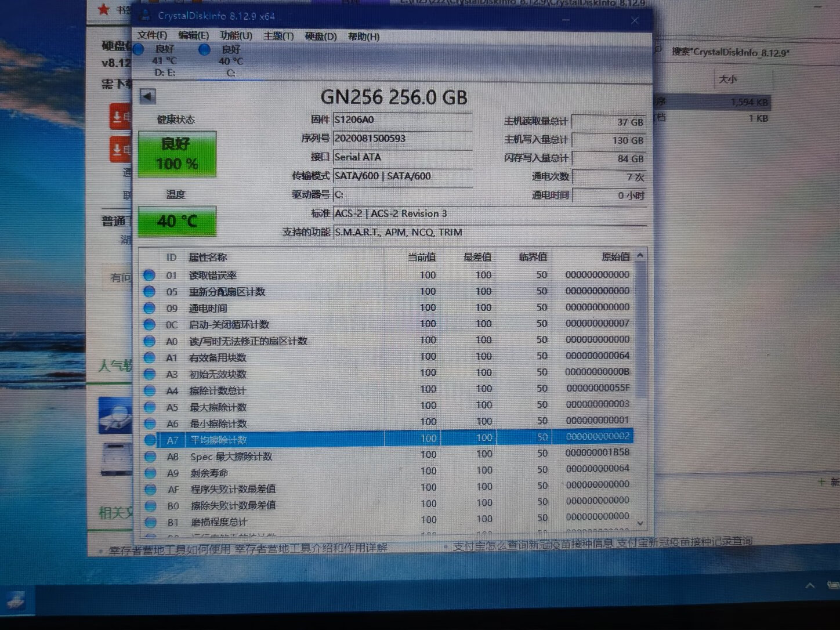Open the 幸存者营地工具如何使用 link in the background page
840x630 pixels.
click(248, 548)
